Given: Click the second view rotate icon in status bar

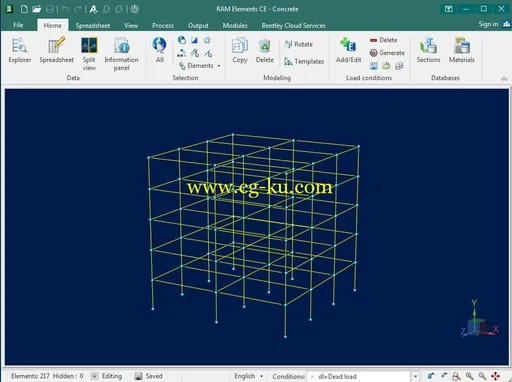Looking at the screenshot, I should (x=444, y=376).
